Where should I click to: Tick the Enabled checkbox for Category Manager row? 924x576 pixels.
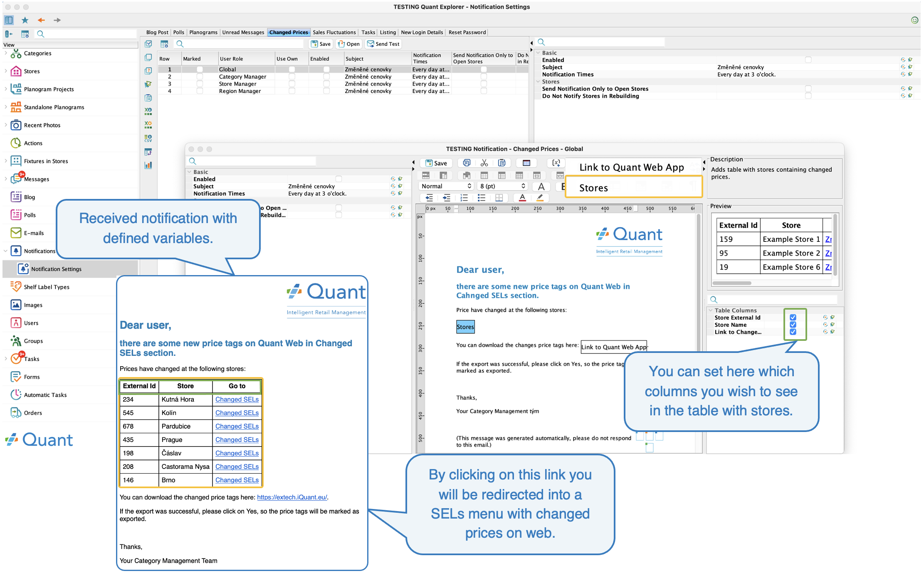point(326,77)
